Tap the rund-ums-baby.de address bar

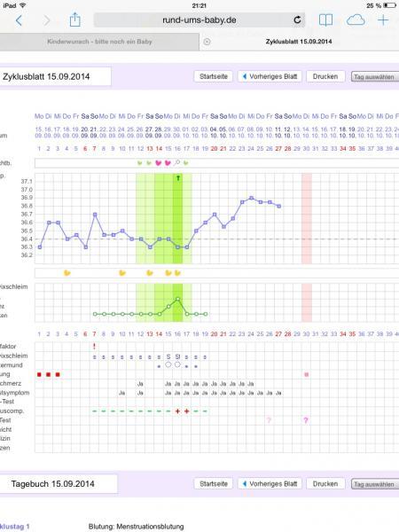point(199,20)
